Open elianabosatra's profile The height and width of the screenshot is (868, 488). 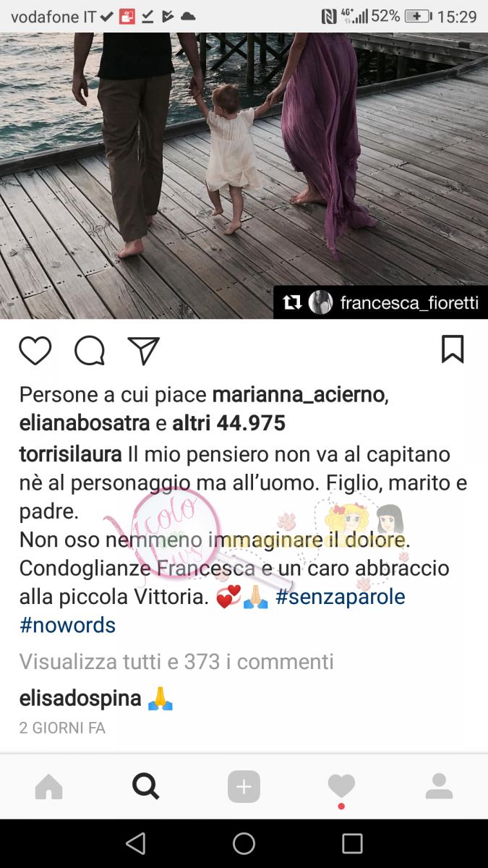point(85,423)
